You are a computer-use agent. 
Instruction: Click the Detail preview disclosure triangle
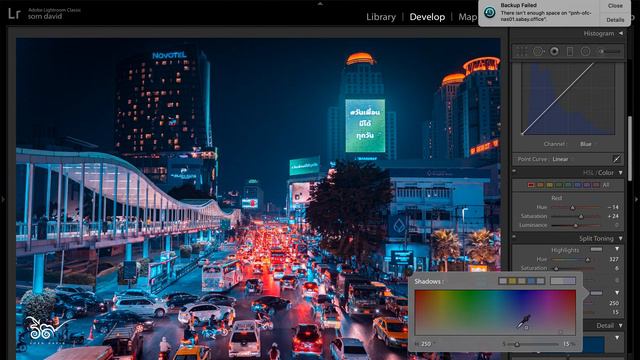coord(617,338)
